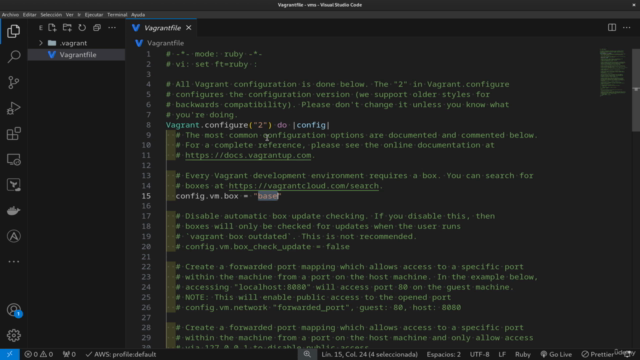Open the Editar menu

[29, 15]
